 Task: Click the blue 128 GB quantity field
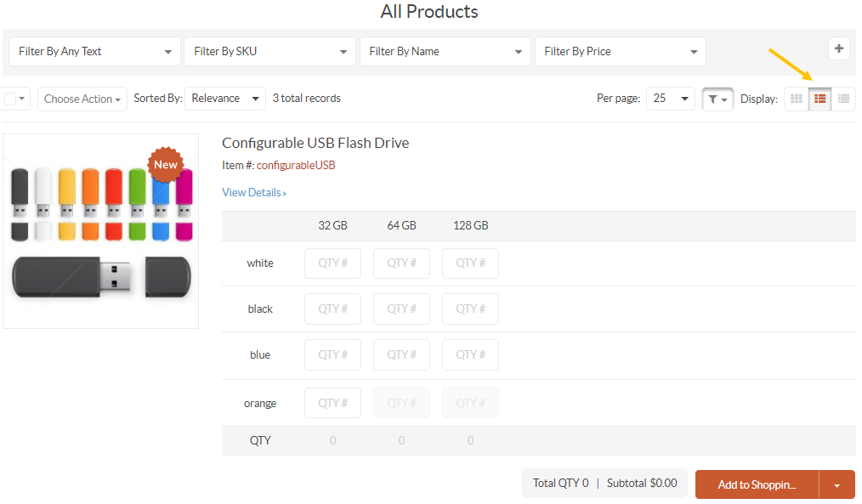tap(470, 355)
